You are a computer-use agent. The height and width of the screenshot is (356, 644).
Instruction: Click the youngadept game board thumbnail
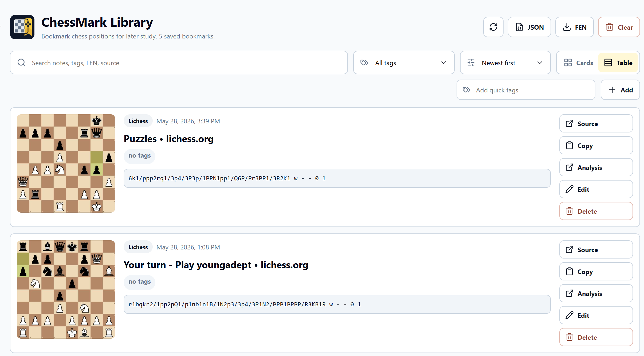(66, 290)
